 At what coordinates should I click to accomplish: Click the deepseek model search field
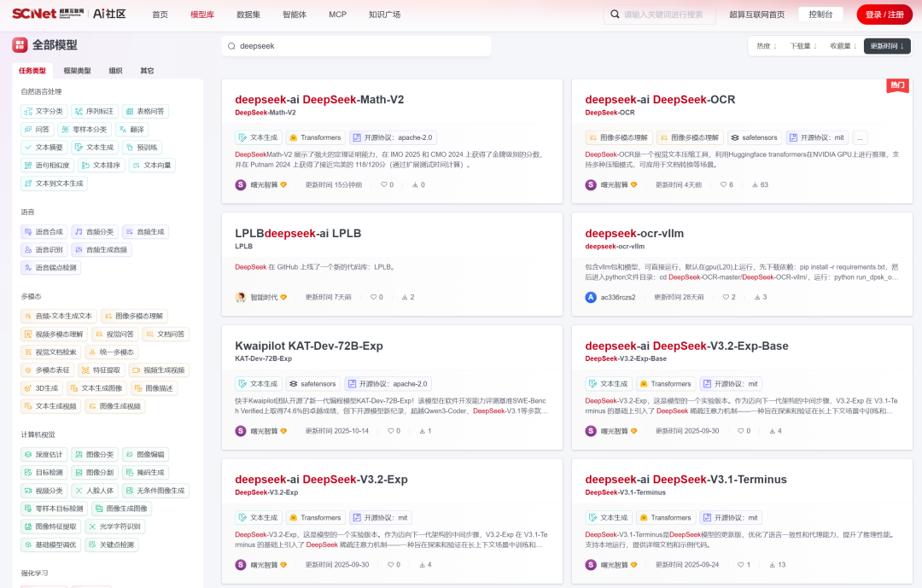356,46
